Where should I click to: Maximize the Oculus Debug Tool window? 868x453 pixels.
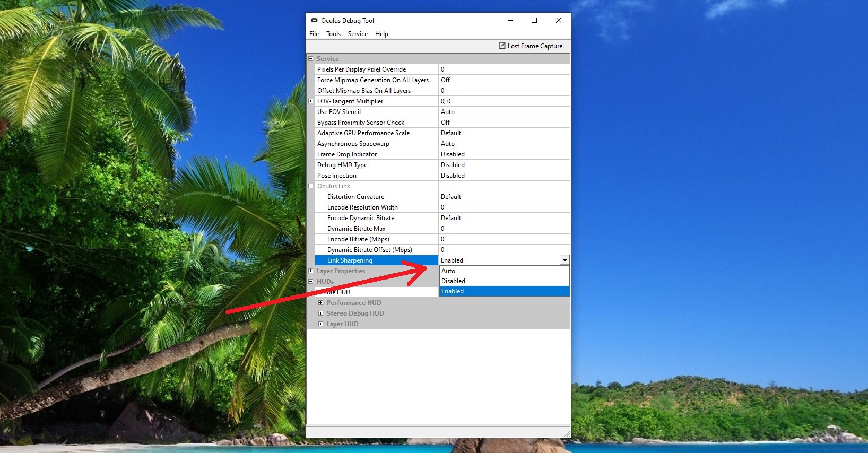pos(534,20)
